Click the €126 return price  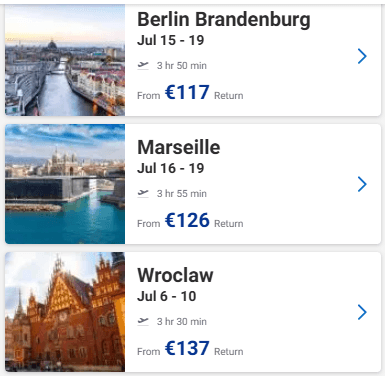click(x=187, y=220)
